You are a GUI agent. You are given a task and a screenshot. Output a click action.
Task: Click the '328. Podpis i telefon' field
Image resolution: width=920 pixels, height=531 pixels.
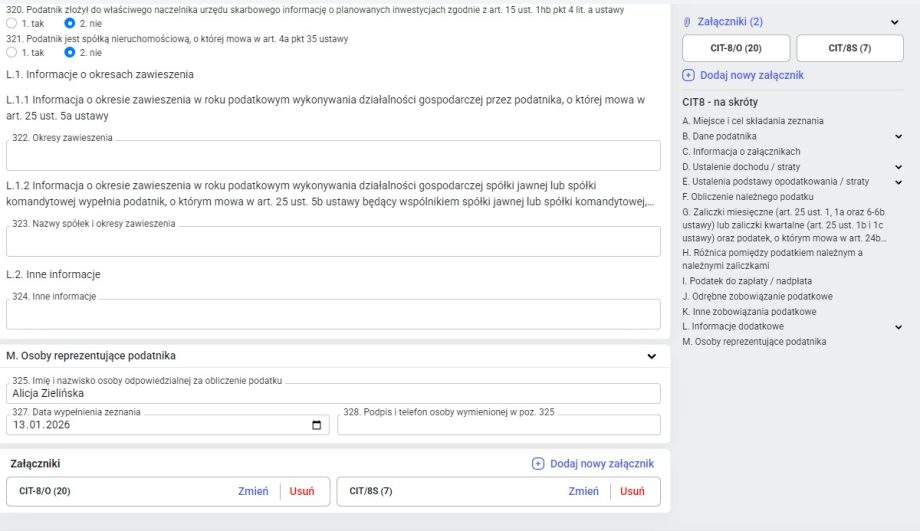coord(499,425)
